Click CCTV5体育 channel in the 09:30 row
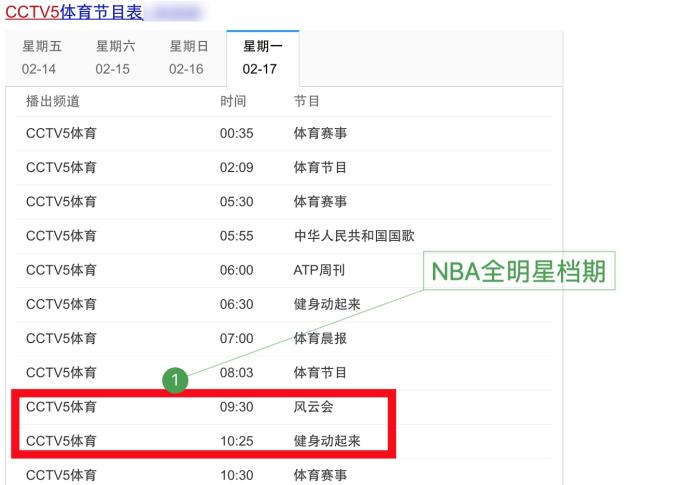The height and width of the screenshot is (485, 700). pos(61,407)
